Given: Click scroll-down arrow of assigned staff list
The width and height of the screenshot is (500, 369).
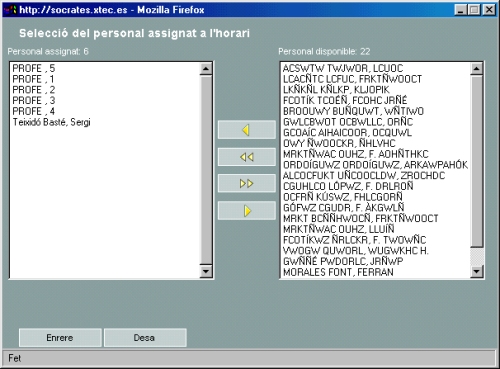Looking at the screenshot, I should (206, 271).
